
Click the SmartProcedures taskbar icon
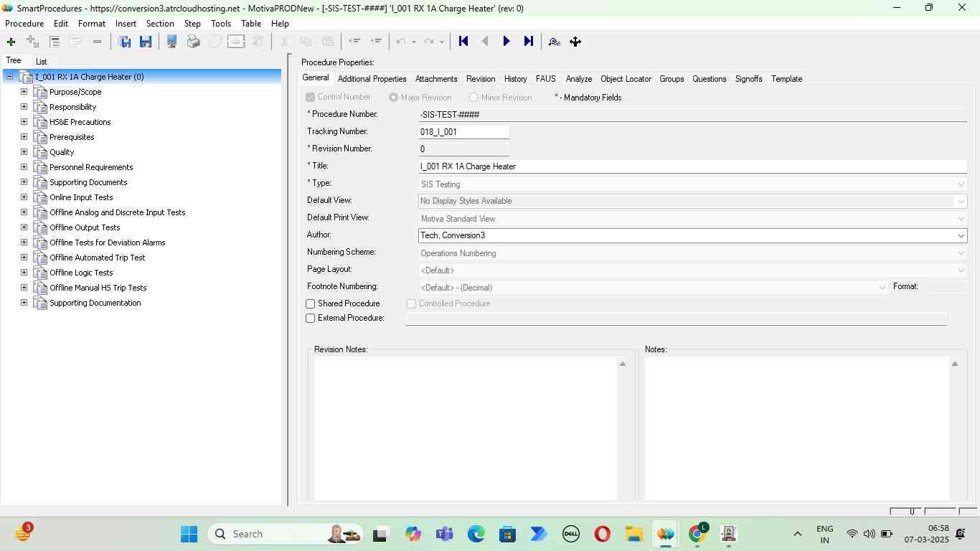(665, 534)
